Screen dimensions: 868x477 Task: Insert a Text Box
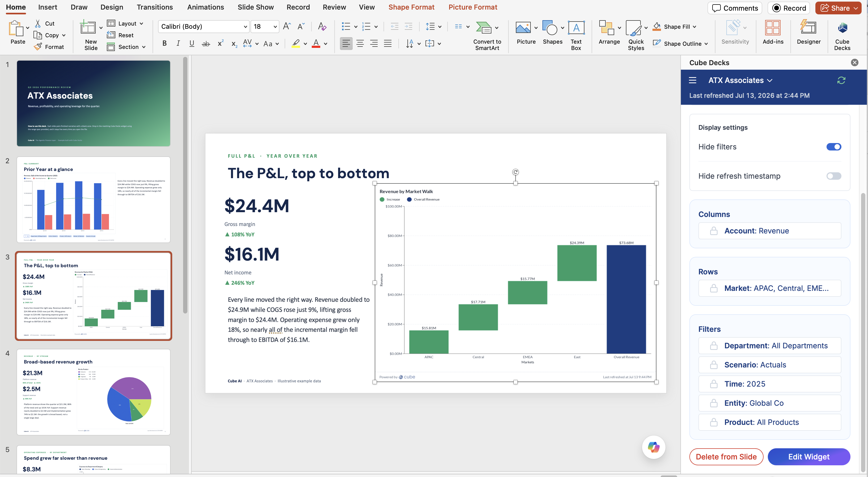click(576, 35)
